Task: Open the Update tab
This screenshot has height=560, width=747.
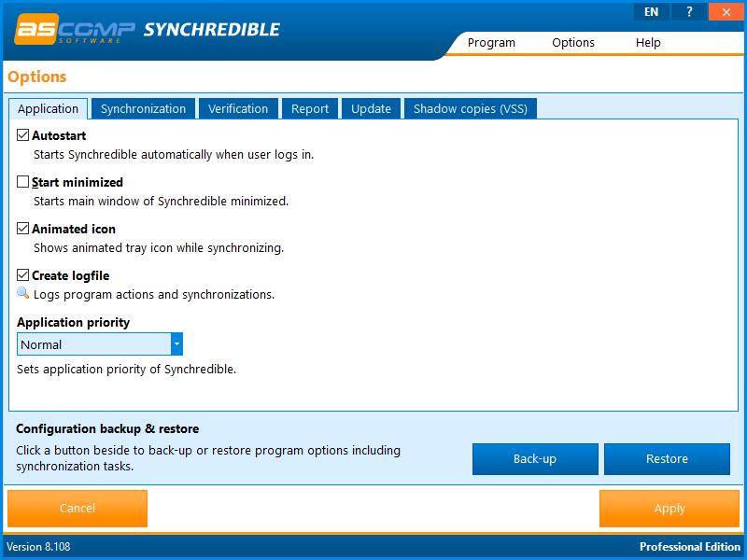Action: 371,108
